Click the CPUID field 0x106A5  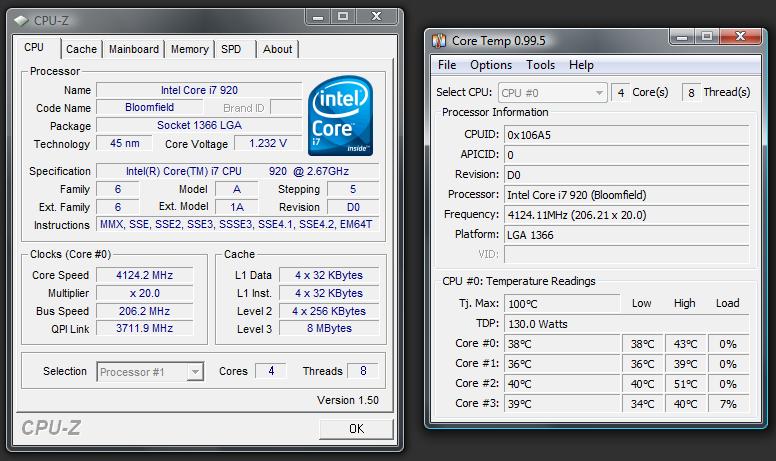[627, 135]
